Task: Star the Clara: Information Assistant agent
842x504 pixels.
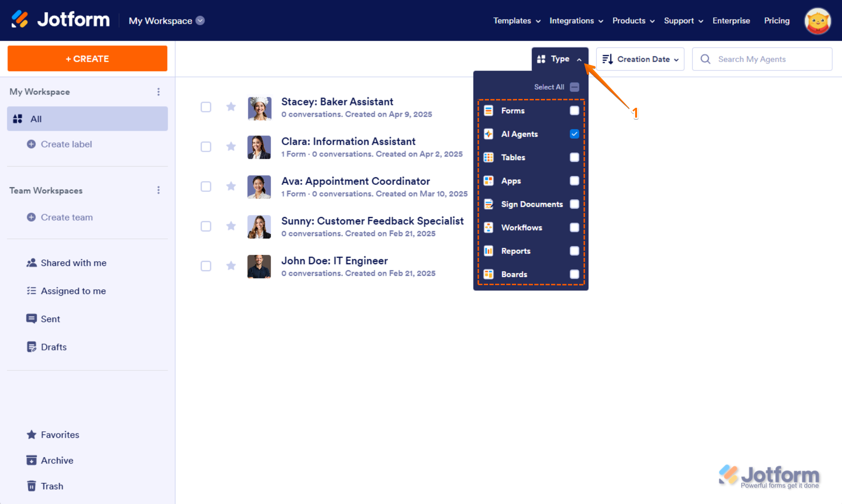Action: click(x=231, y=147)
